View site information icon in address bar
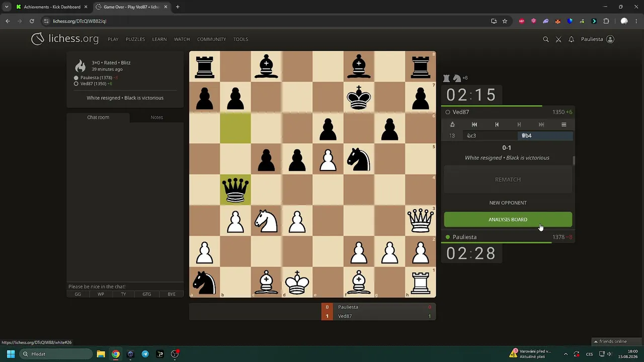 click(x=46, y=21)
